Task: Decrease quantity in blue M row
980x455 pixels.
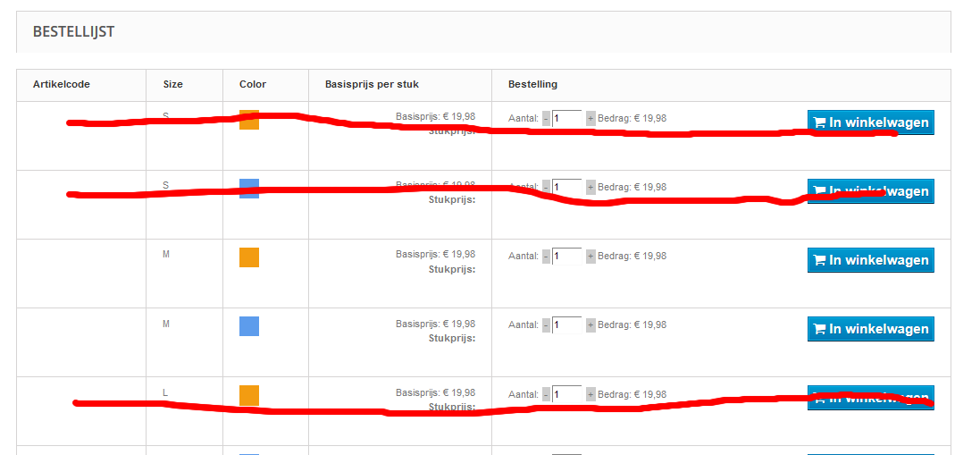Action: [x=547, y=324]
